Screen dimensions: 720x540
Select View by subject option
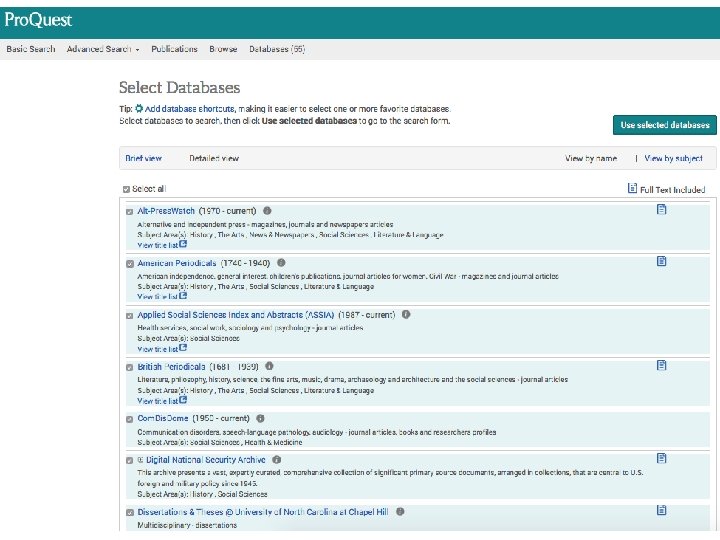[674, 158]
